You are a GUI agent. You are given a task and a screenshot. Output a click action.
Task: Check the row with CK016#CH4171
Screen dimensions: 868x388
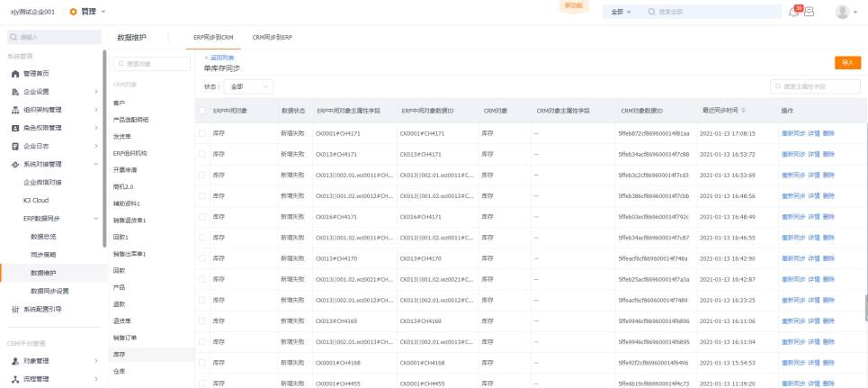(202, 217)
